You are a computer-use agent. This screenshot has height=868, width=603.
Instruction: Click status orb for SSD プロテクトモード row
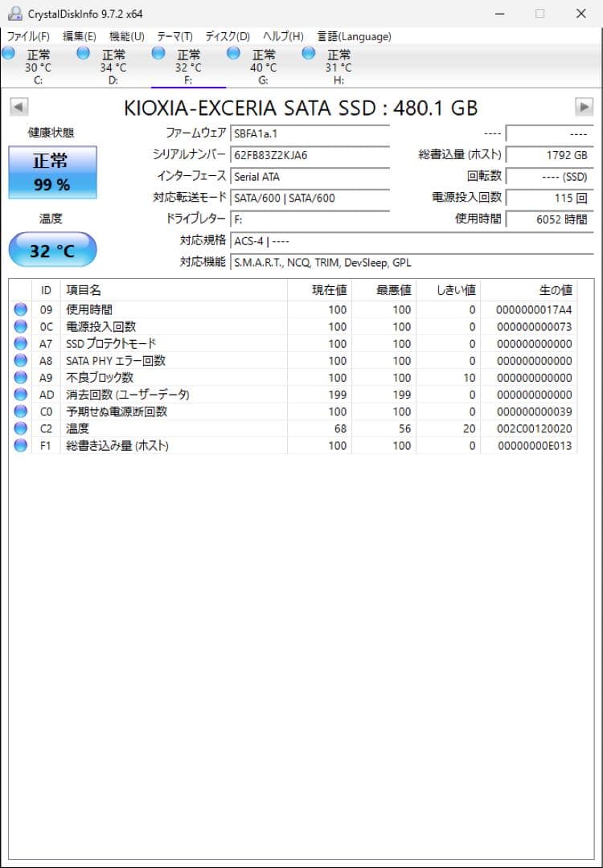tap(20, 344)
